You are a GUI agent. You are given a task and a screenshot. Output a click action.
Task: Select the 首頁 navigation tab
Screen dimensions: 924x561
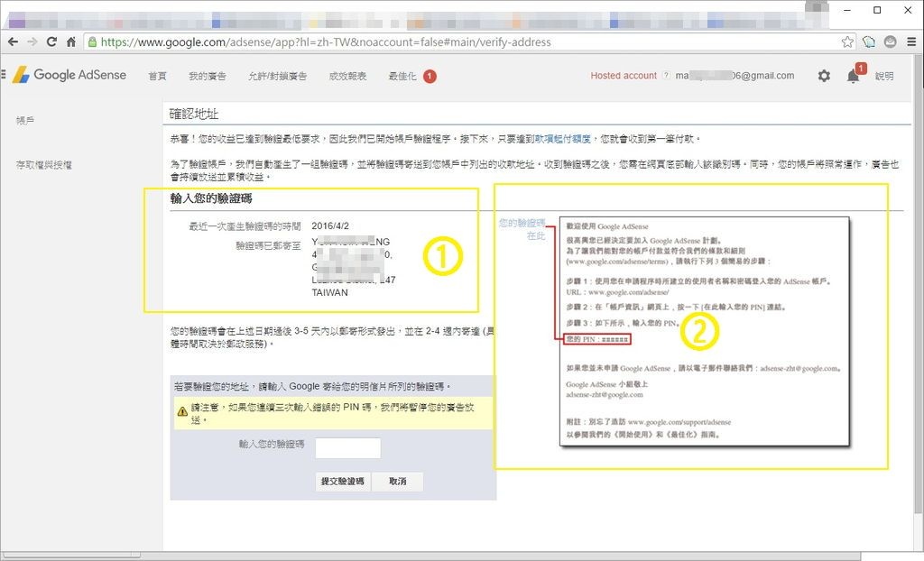click(157, 76)
